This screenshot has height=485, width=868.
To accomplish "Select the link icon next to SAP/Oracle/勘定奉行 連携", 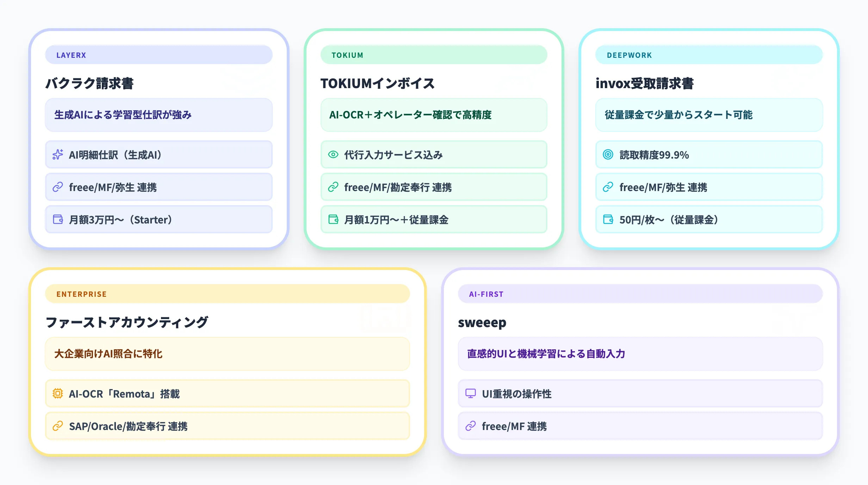I will [58, 426].
